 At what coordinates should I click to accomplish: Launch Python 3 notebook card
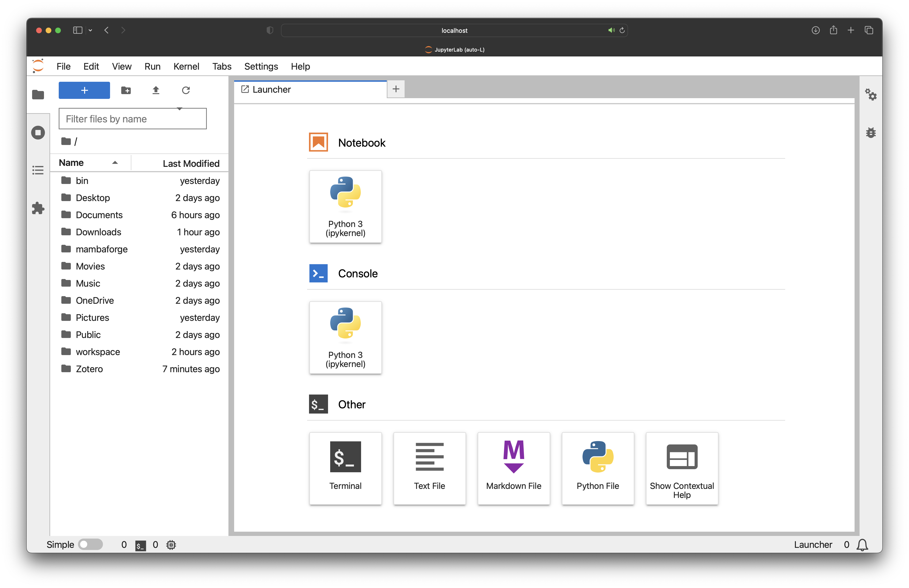pyautogui.click(x=345, y=207)
